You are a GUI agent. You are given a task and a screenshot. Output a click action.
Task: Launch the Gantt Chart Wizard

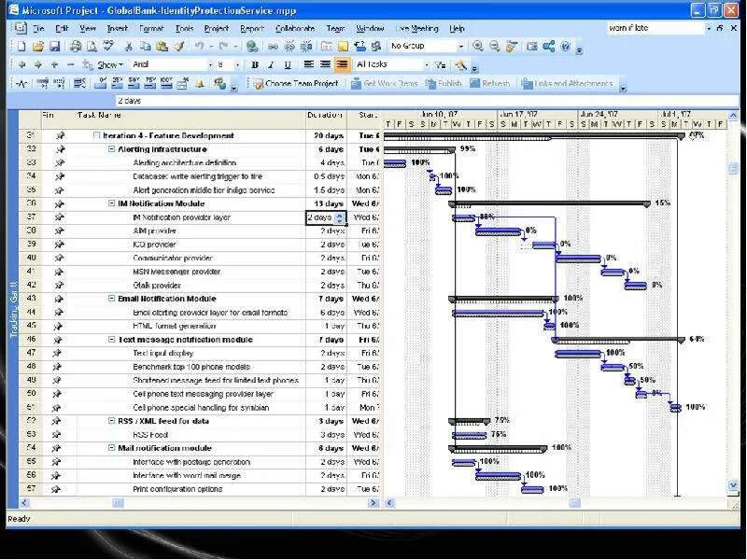(x=460, y=64)
